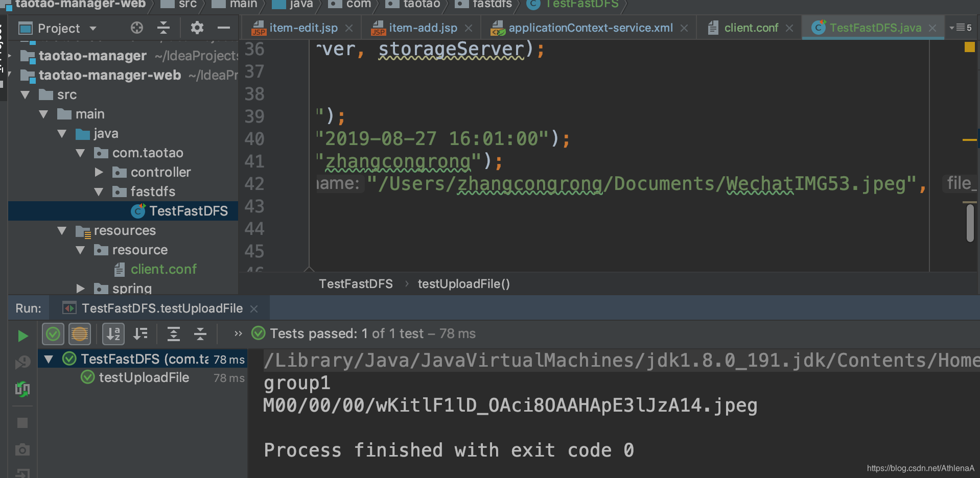Click Collapse All test results icon
Viewport: 980px width, 478px height.
[200, 334]
